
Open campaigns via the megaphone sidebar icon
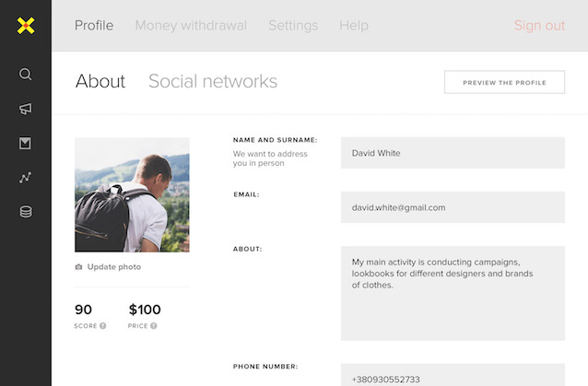click(26, 109)
